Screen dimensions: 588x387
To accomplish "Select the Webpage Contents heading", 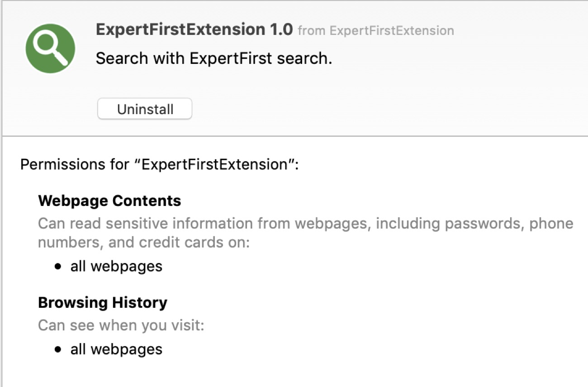I will (109, 201).
